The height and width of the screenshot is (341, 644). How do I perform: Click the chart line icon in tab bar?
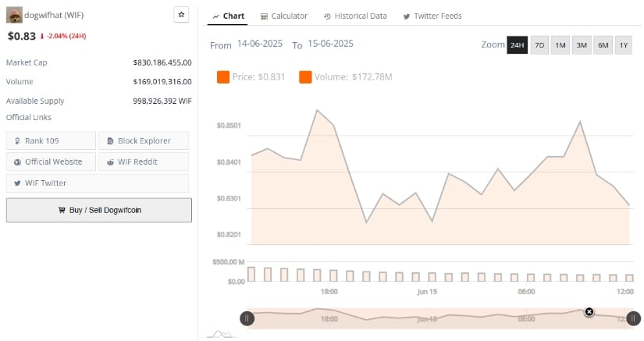pyautogui.click(x=215, y=17)
